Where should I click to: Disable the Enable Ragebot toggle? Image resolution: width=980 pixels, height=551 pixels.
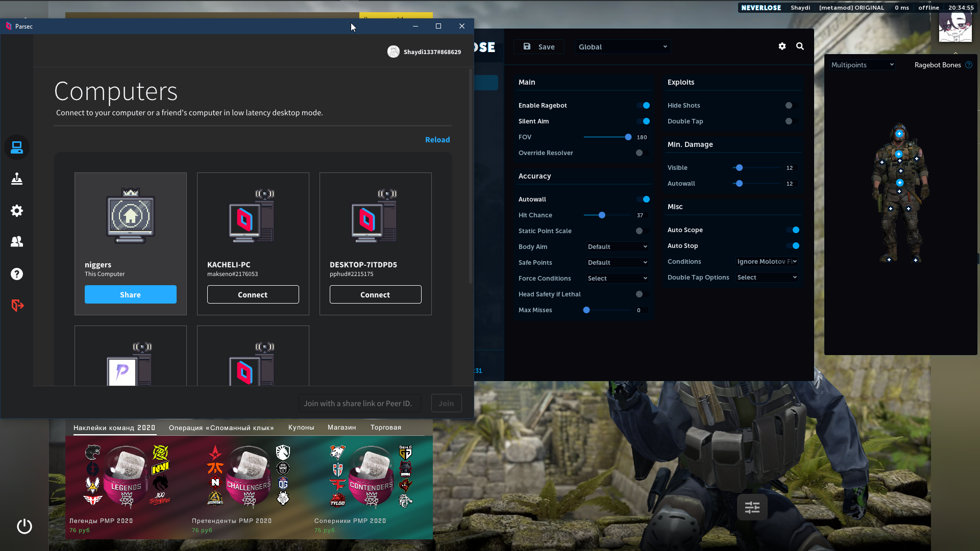click(643, 106)
